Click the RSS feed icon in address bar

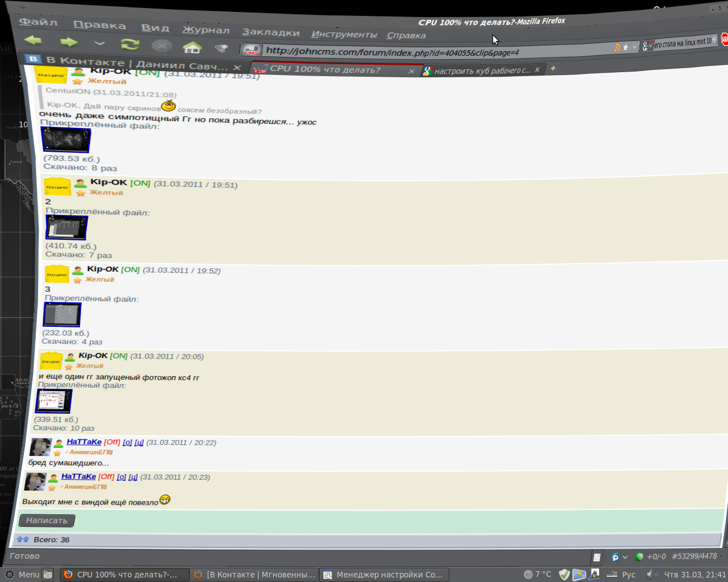(617, 48)
